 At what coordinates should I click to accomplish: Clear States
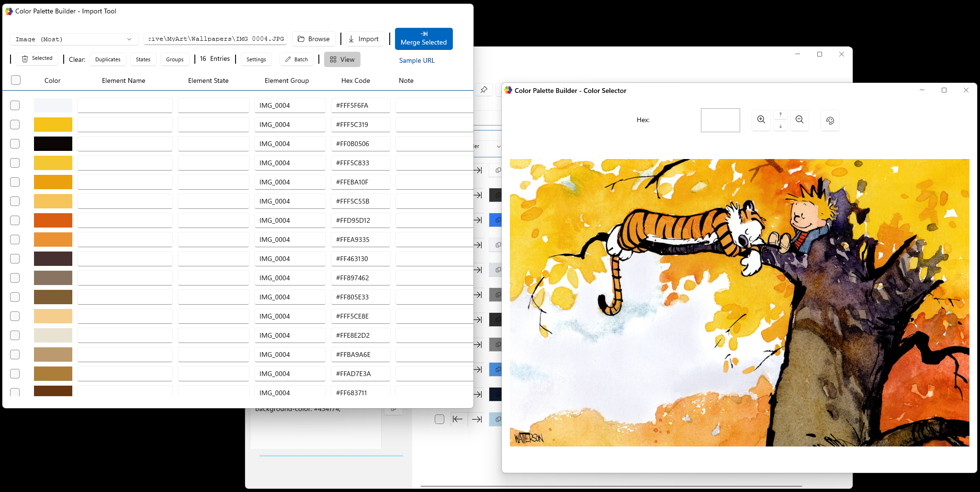143,59
